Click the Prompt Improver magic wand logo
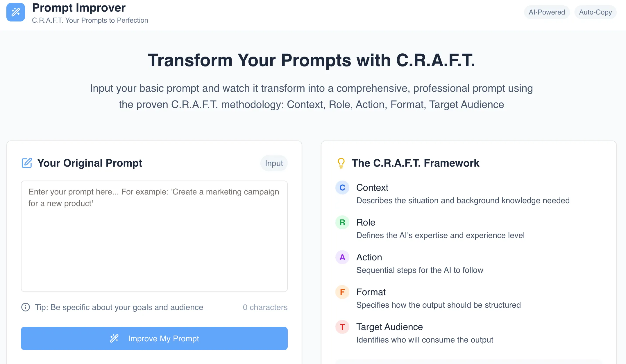626x364 pixels. click(16, 12)
